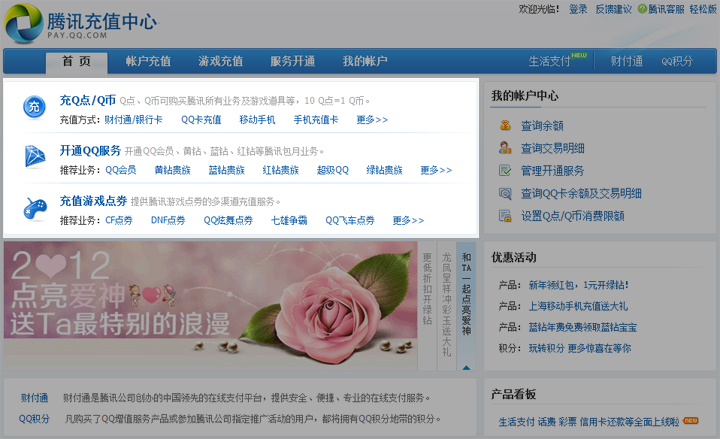Screen dimensions: 720x439
Task: Open 查询QQ卡余额及交易明细 link
Action: pyautogui.click(x=581, y=193)
